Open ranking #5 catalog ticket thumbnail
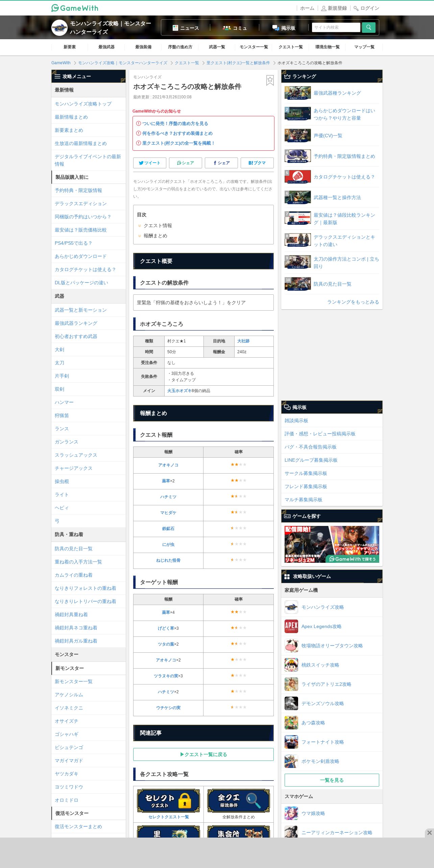The image size is (434, 868). click(297, 177)
